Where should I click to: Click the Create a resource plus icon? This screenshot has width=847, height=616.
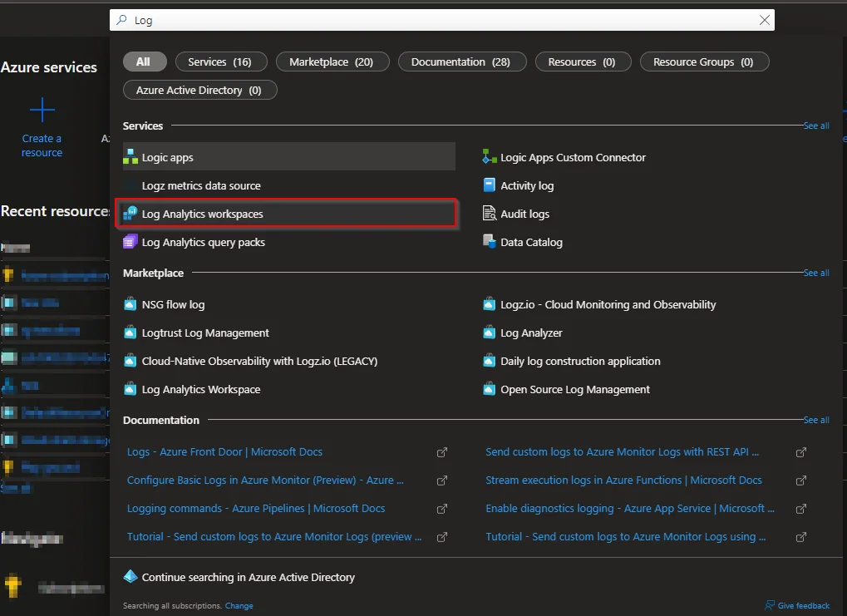pyautogui.click(x=42, y=111)
